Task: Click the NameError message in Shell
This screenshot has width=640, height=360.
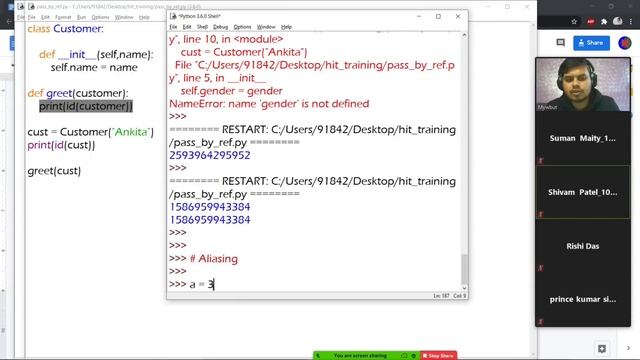Action: click(269, 104)
